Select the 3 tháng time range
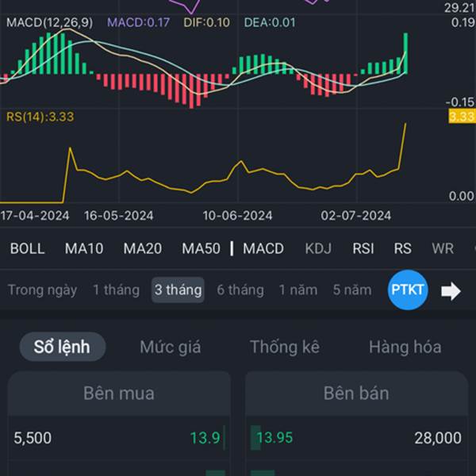 [x=178, y=290]
